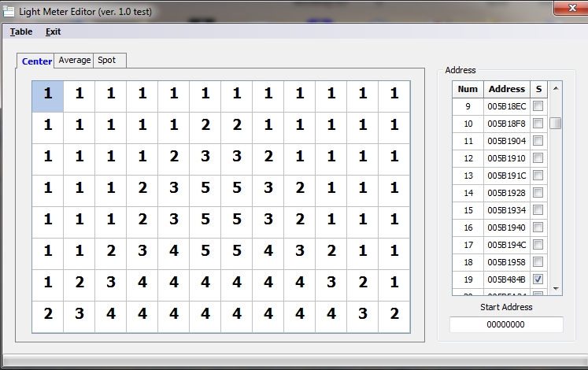The height and width of the screenshot is (370, 588).
Task: Uncheck the checkbox for address 005B484B
Action: point(538,279)
